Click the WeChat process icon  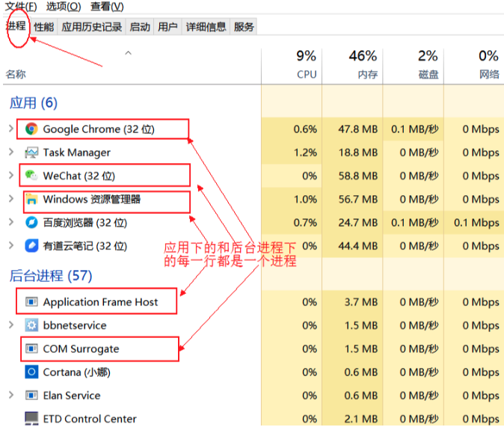(x=31, y=176)
